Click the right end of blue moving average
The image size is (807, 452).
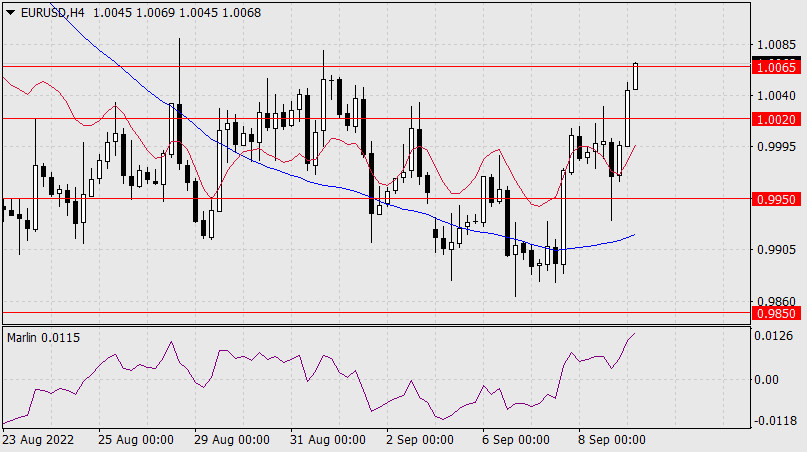(635, 234)
